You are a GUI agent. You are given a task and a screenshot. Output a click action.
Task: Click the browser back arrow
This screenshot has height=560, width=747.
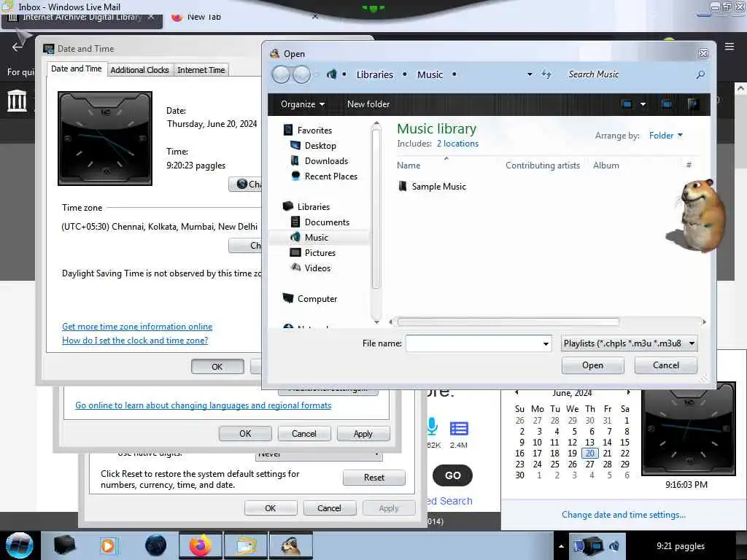(x=18, y=47)
